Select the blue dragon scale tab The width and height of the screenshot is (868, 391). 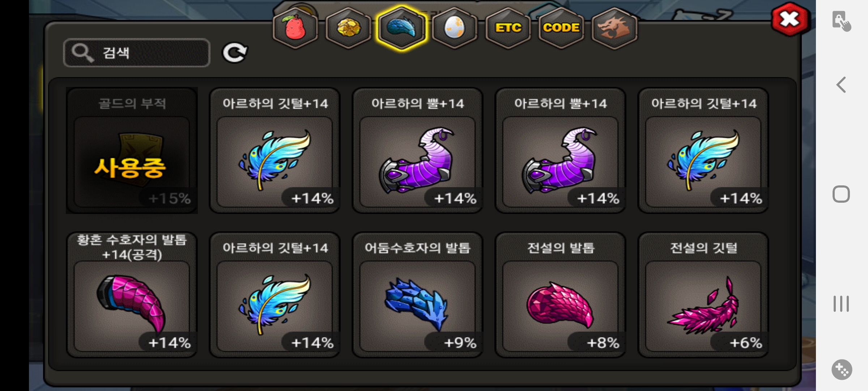point(401,28)
